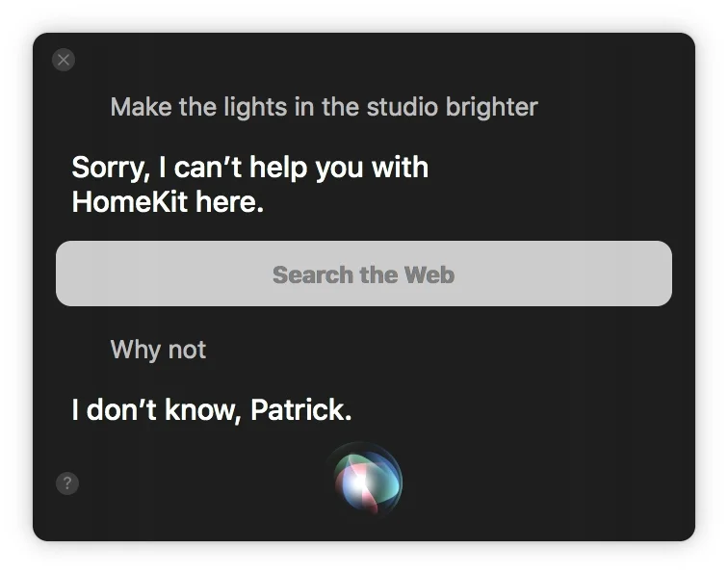Viewport: 728px width, 574px height.
Task: Activate the colorful Siri listening orb
Action: 366,481
